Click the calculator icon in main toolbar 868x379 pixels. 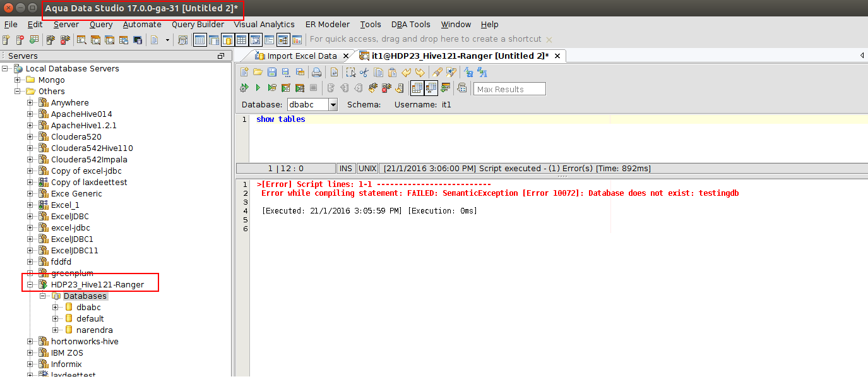click(182, 40)
